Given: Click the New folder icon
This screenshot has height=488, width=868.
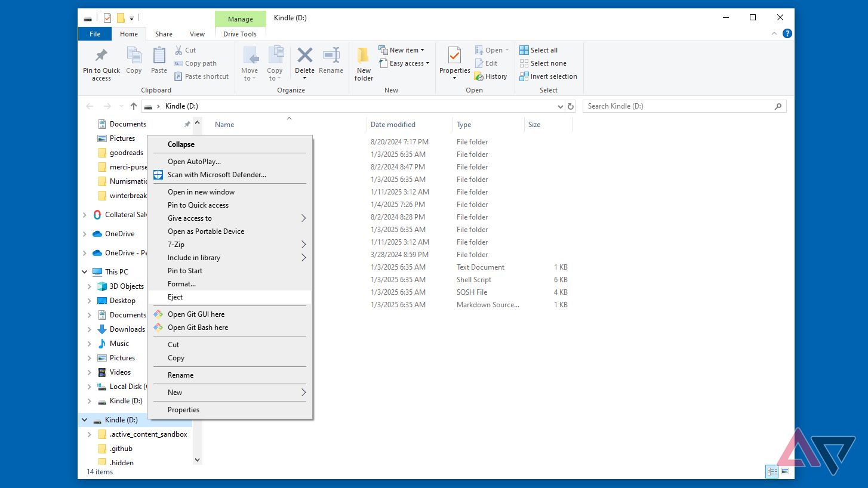Looking at the screenshot, I should pos(364,56).
